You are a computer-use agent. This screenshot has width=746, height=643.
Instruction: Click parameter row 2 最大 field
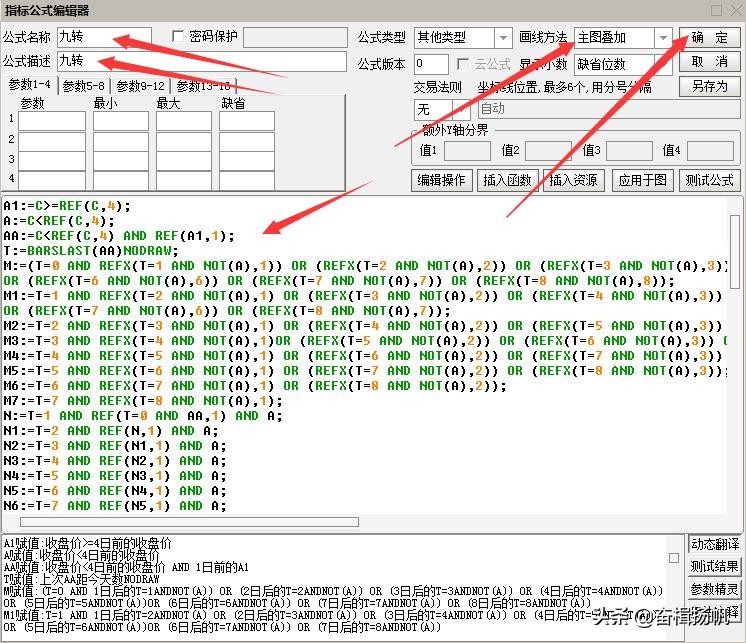click(184, 142)
